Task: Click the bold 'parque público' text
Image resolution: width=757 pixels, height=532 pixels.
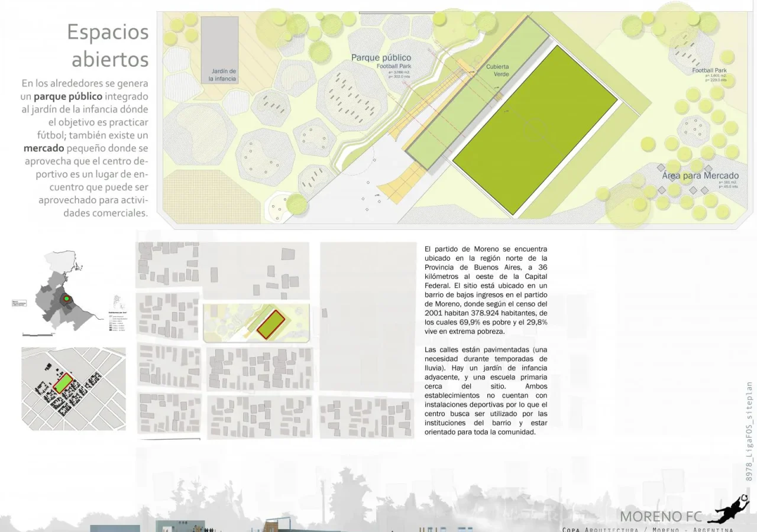Action: pos(68,96)
